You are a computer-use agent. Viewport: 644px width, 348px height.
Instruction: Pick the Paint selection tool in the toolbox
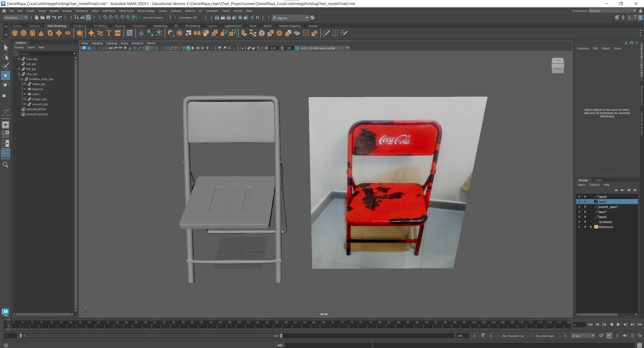[x=6, y=66]
